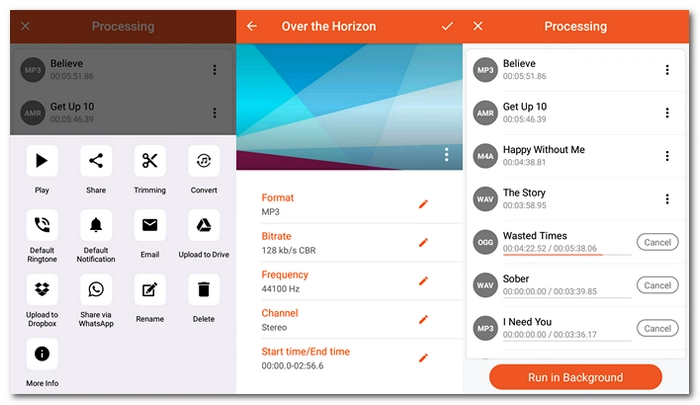Close the right Processing screen
This screenshot has height=405, width=700.
pos(478,26)
